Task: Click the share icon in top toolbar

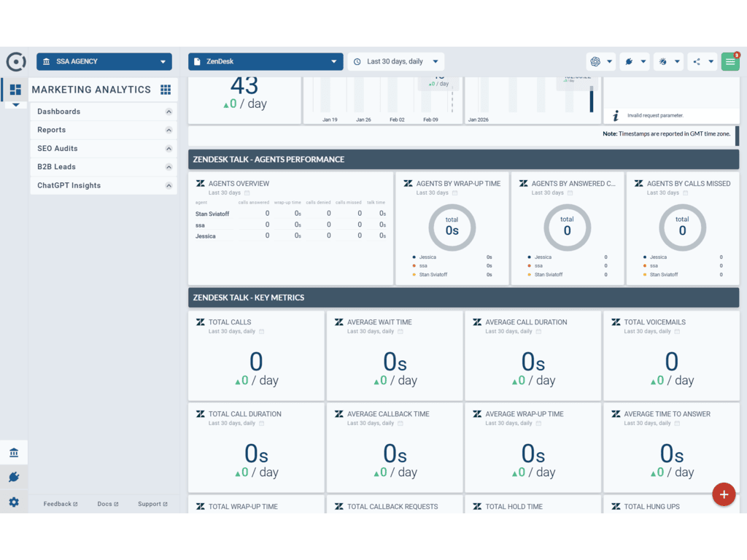Action: (x=697, y=62)
